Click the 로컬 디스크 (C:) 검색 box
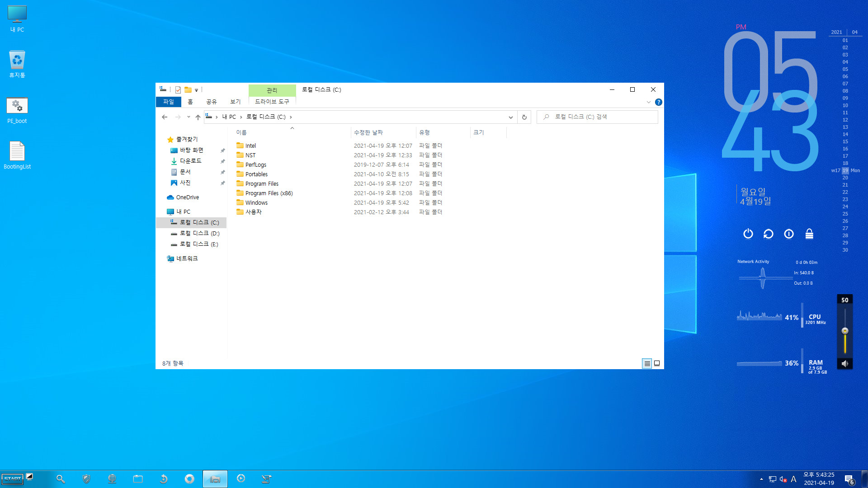868x488 pixels. [597, 117]
